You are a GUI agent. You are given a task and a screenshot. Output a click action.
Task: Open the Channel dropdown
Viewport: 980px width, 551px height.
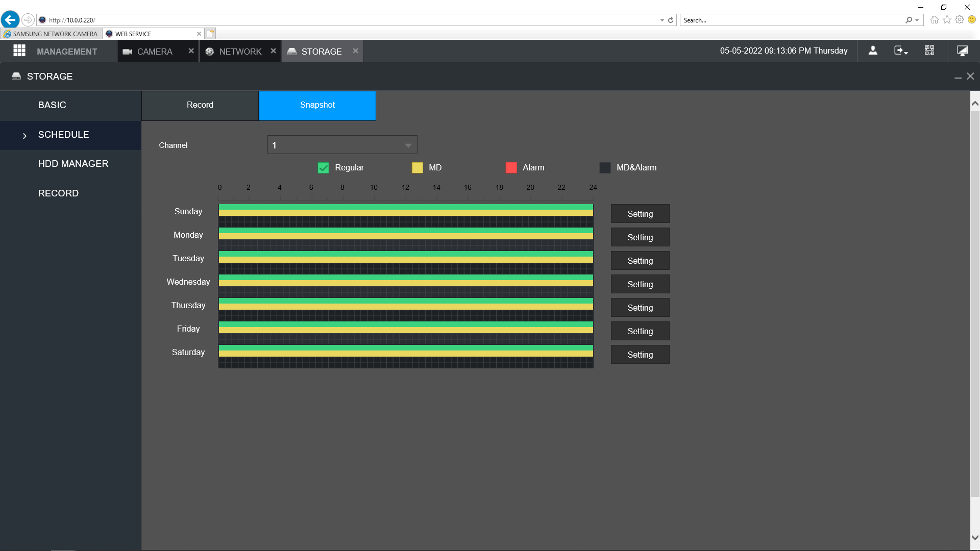342,145
